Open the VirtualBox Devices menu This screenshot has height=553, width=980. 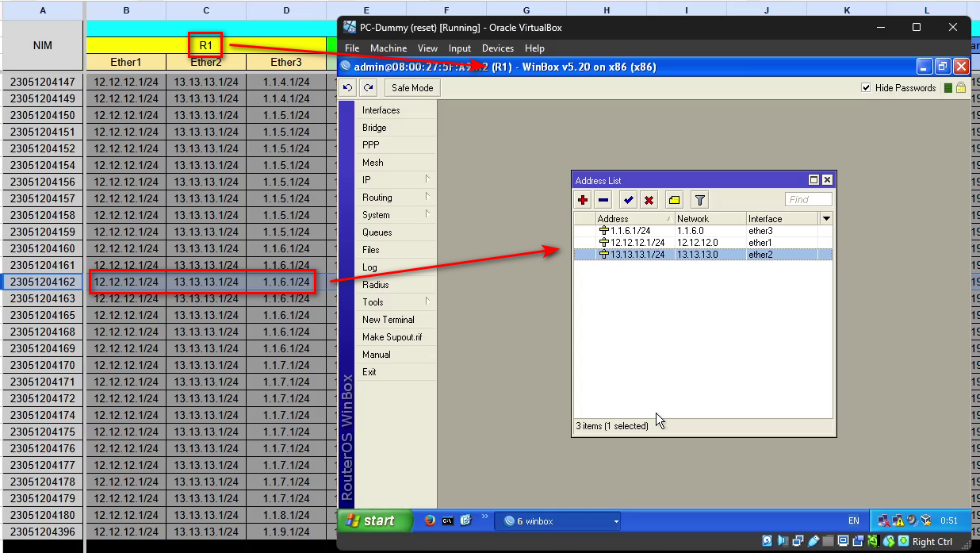coord(498,48)
